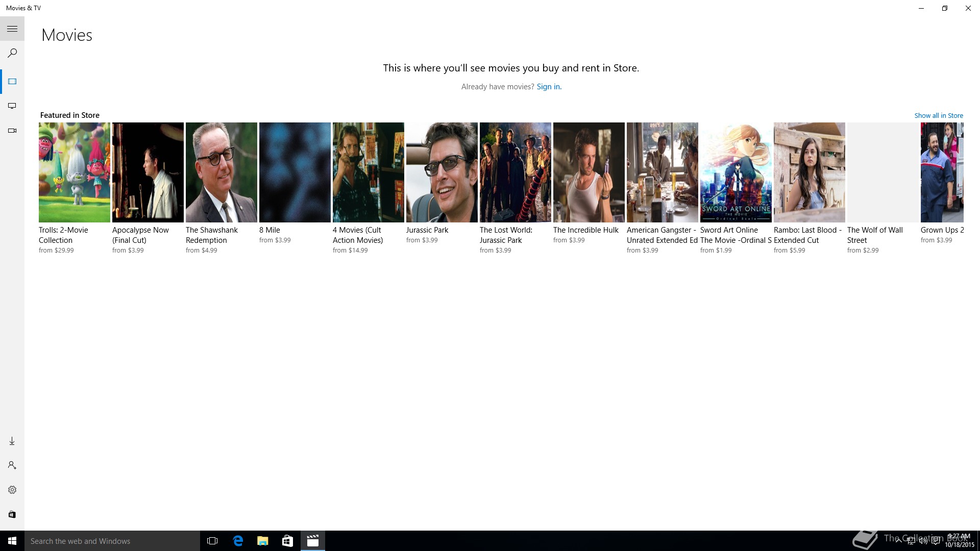The height and width of the screenshot is (551, 980).
Task: Select Movies & TV clapperboard taskbar icon
Action: [x=313, y=541]
